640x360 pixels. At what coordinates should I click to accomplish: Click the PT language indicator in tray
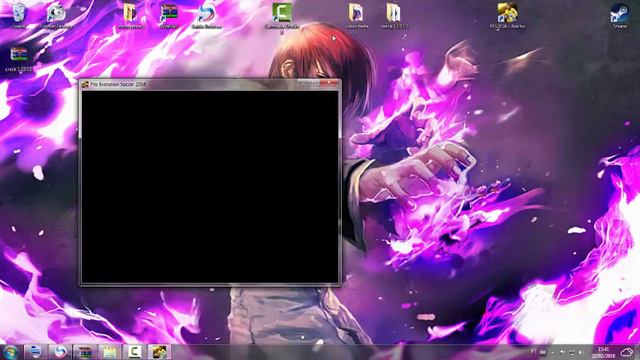point(533,351)
